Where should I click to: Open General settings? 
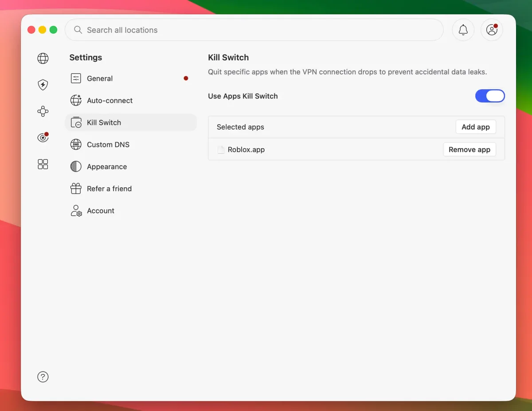131,78
